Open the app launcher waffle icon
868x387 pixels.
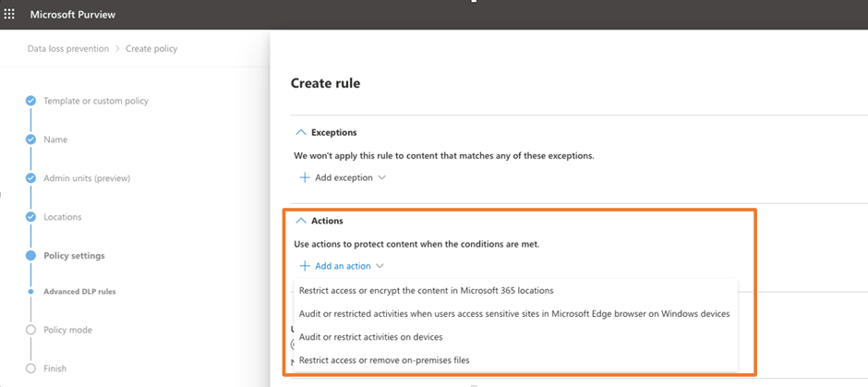9,15
